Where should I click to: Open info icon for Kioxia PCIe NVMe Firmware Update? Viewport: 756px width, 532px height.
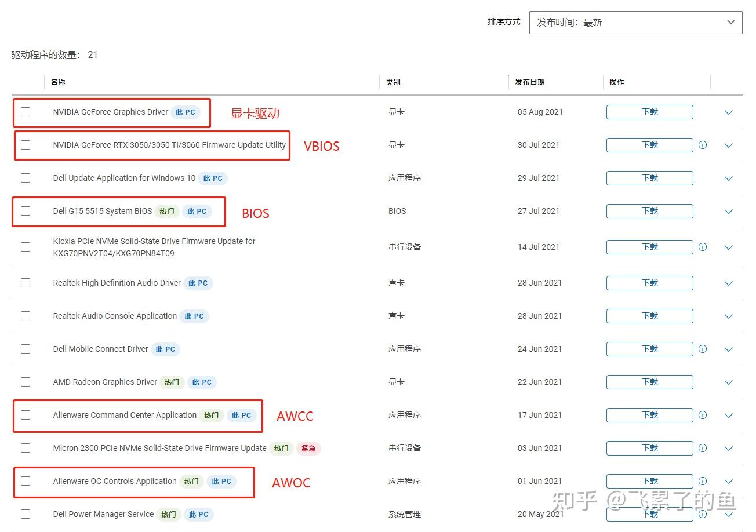(702, 247)
